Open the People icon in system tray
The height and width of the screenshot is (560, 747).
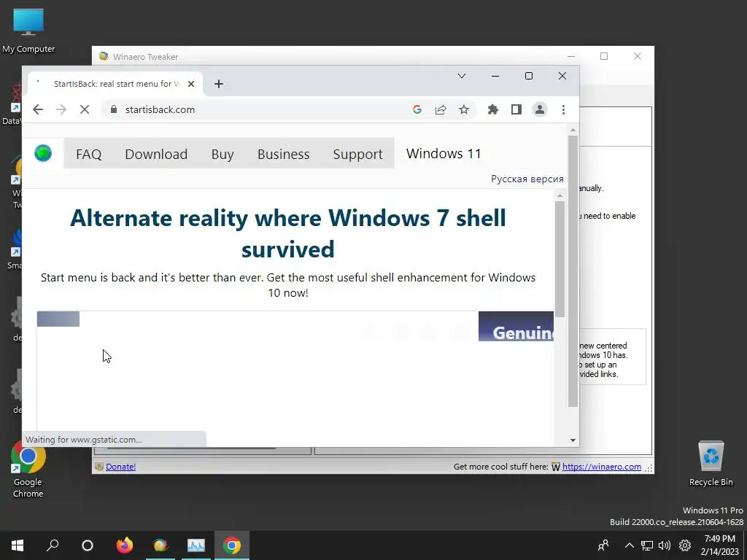click(603, 545)
